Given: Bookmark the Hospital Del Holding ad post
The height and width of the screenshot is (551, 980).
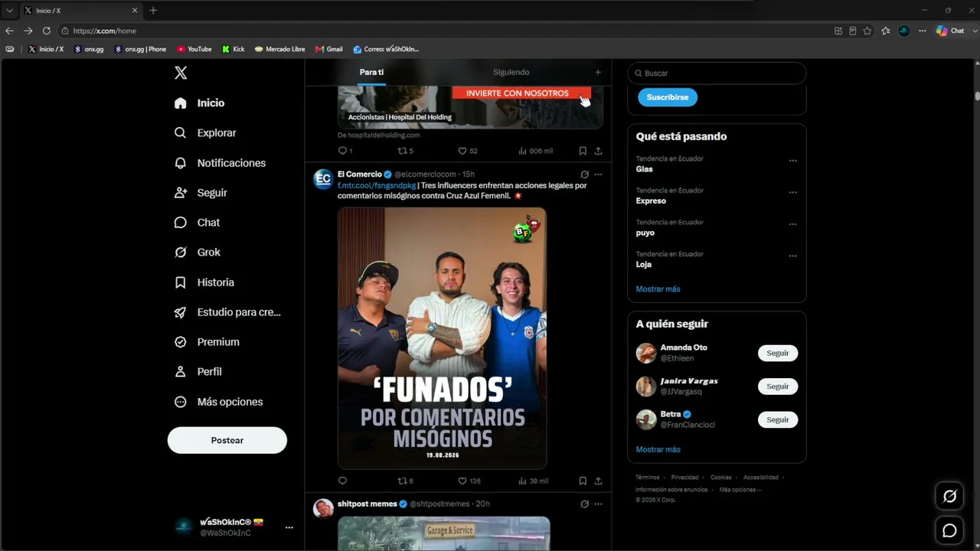Looking at the screenshot, I should click(x=583, y=151).
